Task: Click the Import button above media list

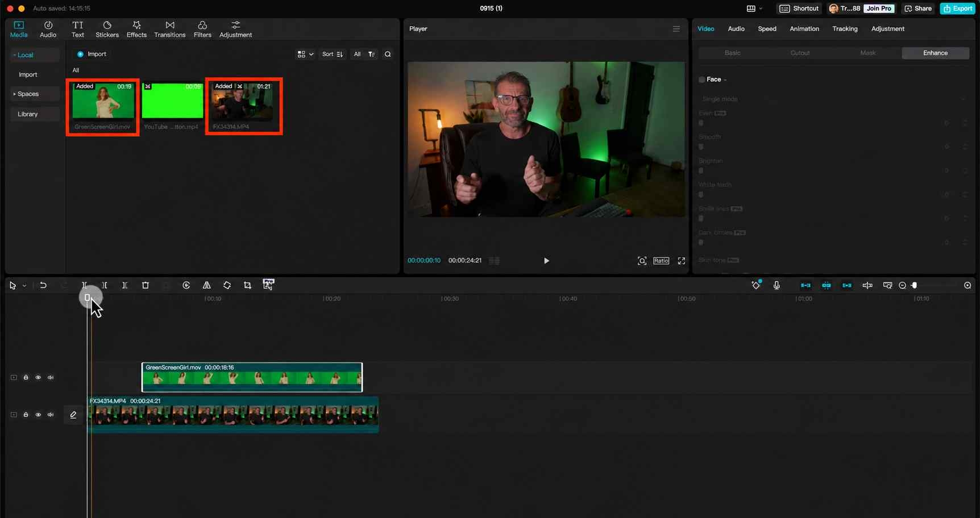Action: point(92,54)
